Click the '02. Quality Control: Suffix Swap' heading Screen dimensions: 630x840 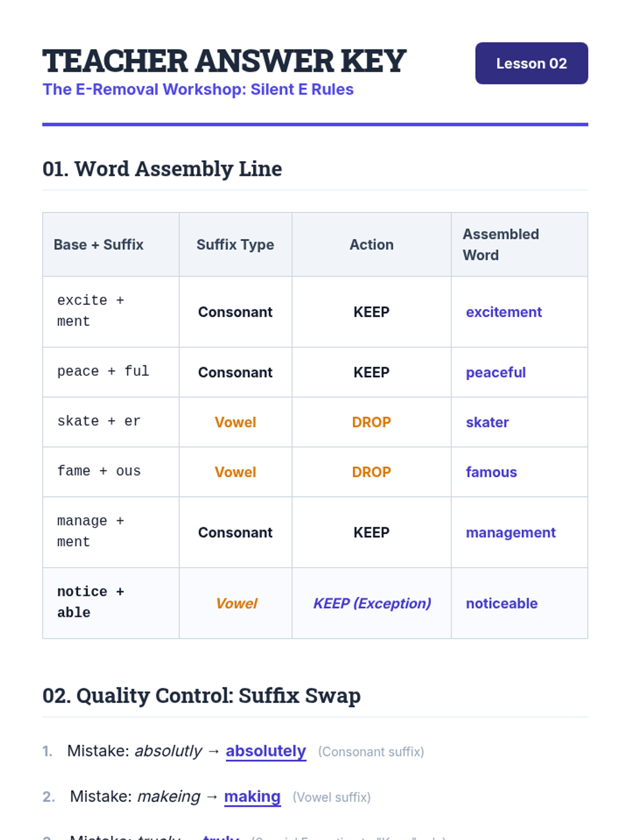pos(202,696)
